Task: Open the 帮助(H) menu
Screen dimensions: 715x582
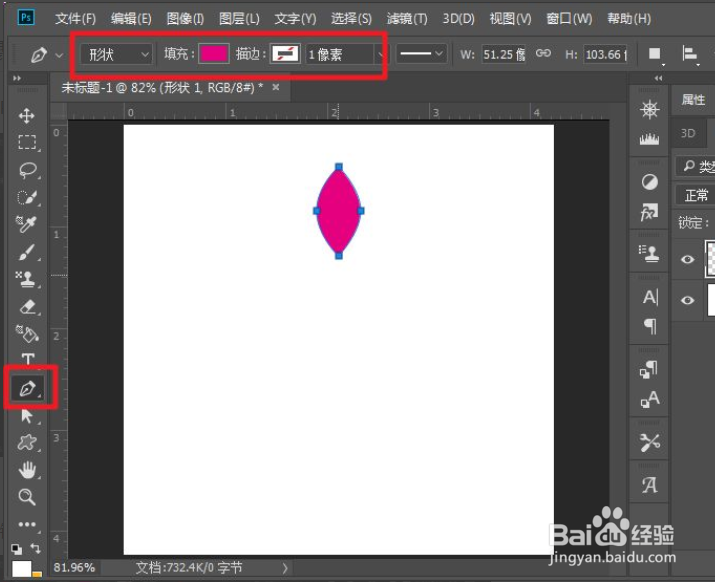Action: 629,19
